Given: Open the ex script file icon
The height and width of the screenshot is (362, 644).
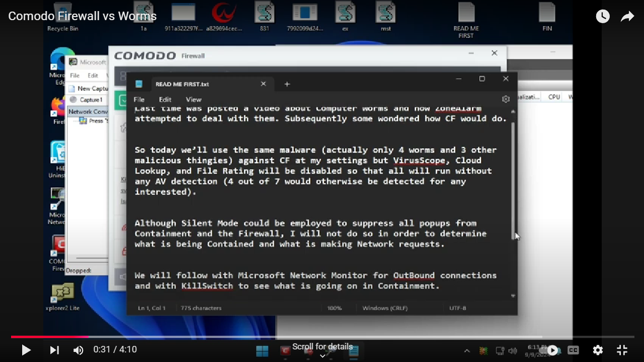Looking at the screenshot, I should click(345, 17).
